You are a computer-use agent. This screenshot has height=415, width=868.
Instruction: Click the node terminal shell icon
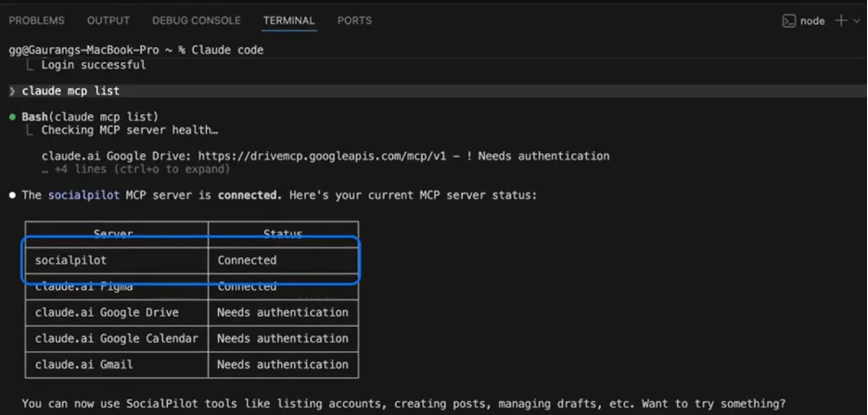tap(788, 20)
